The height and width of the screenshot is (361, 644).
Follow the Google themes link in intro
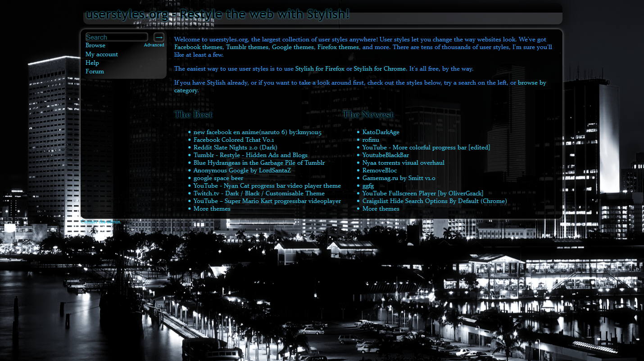point(293,47)
